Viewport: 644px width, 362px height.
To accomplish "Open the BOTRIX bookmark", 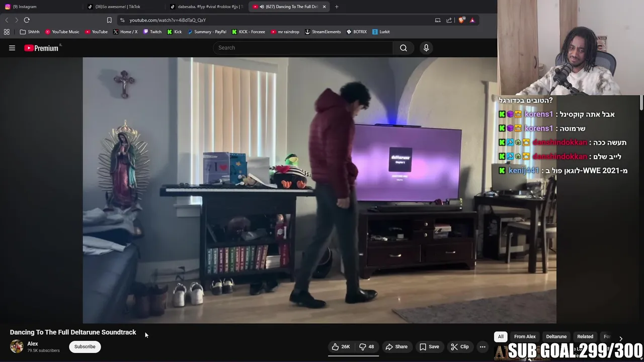I will 357,32.
